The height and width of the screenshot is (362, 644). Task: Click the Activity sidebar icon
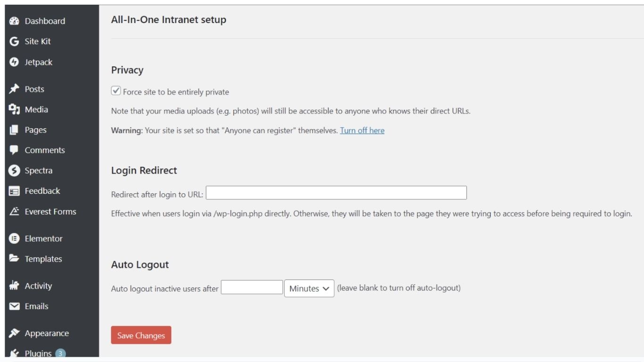14,286
